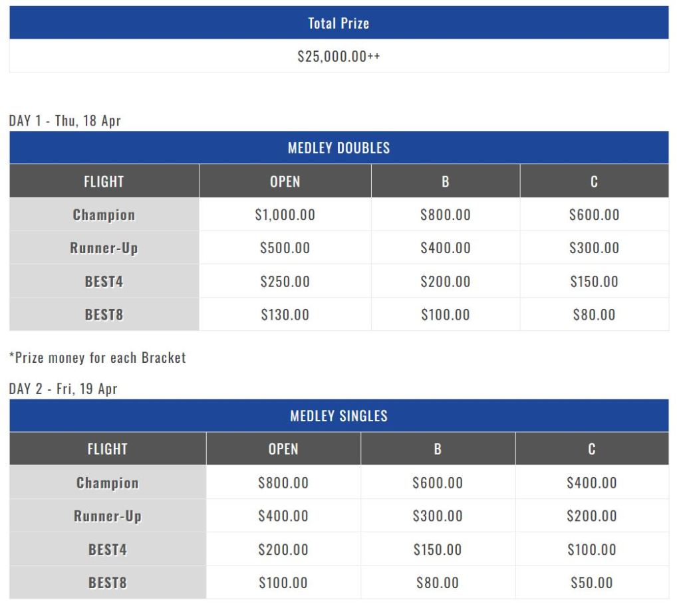Click the BEST8 row label in Medley Singles
This screenshot has width=681, height=616.
pyautogui.click(x=107, y=583)
